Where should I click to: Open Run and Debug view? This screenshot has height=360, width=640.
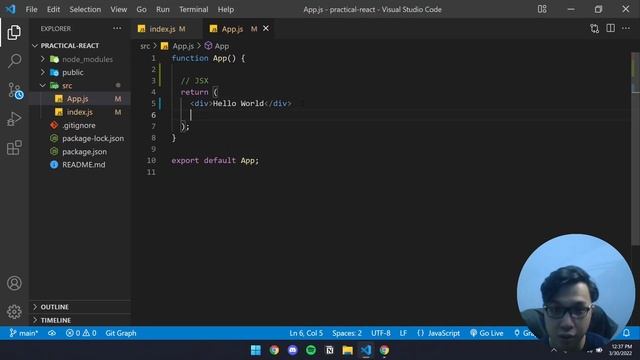[14, 119]
